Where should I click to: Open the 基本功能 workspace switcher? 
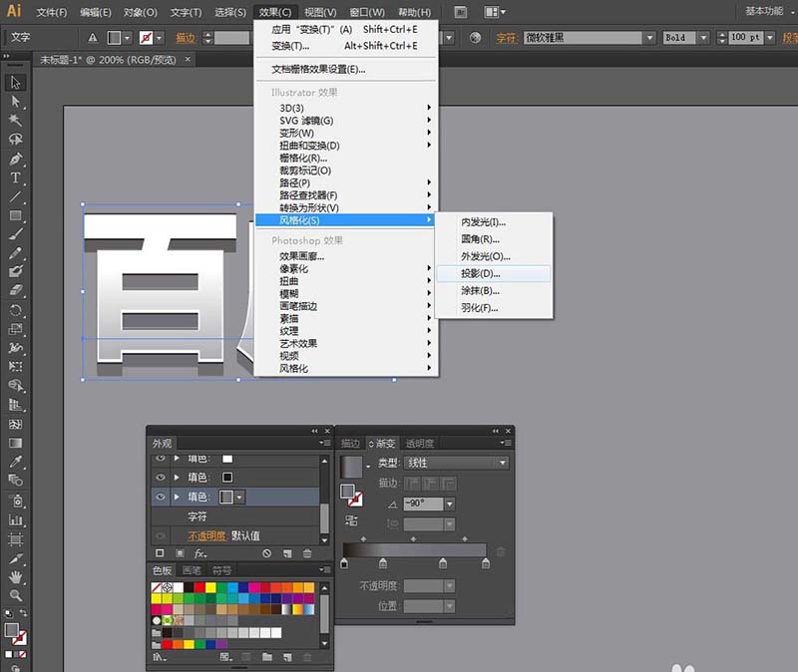[764, 11]
